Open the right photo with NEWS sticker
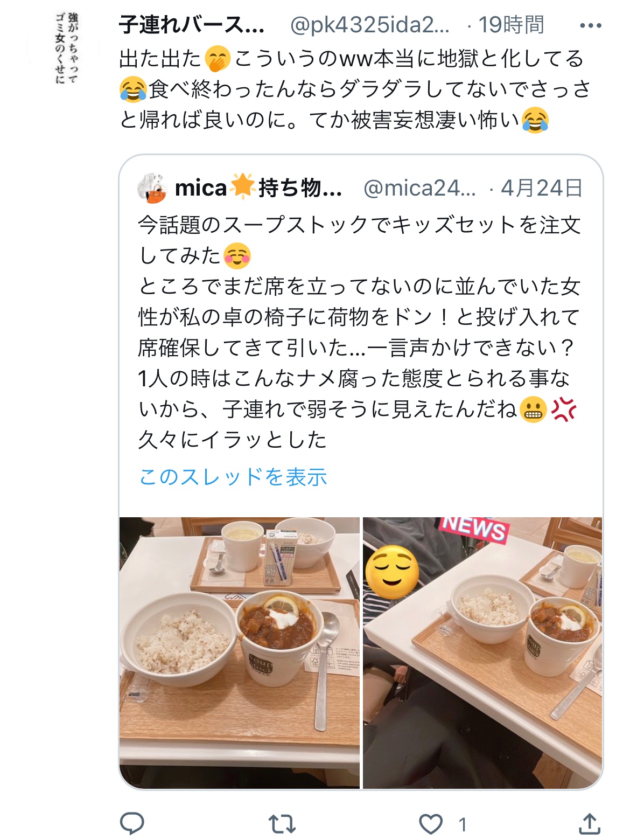 [482, 652]
